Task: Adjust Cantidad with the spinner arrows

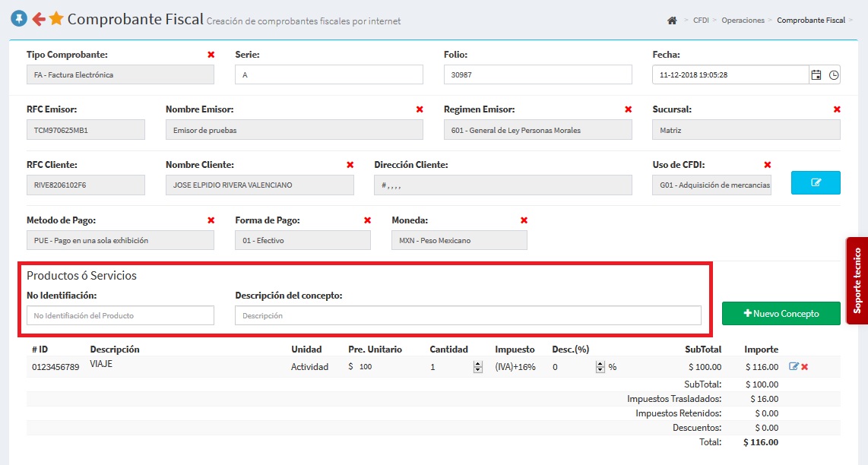Action: pos(478,367)
